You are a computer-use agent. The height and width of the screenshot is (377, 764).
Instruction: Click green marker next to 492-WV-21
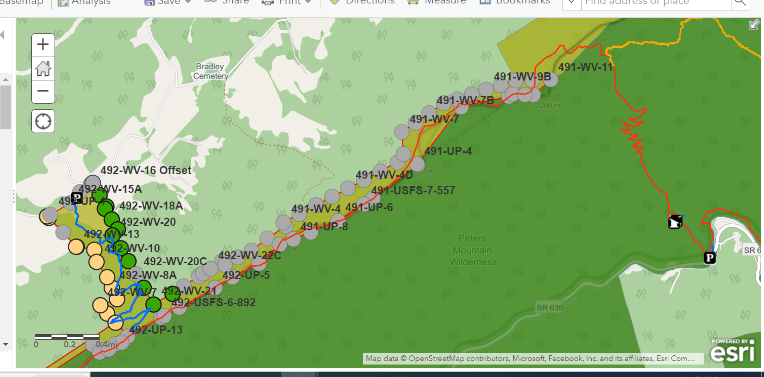[172, 294]
